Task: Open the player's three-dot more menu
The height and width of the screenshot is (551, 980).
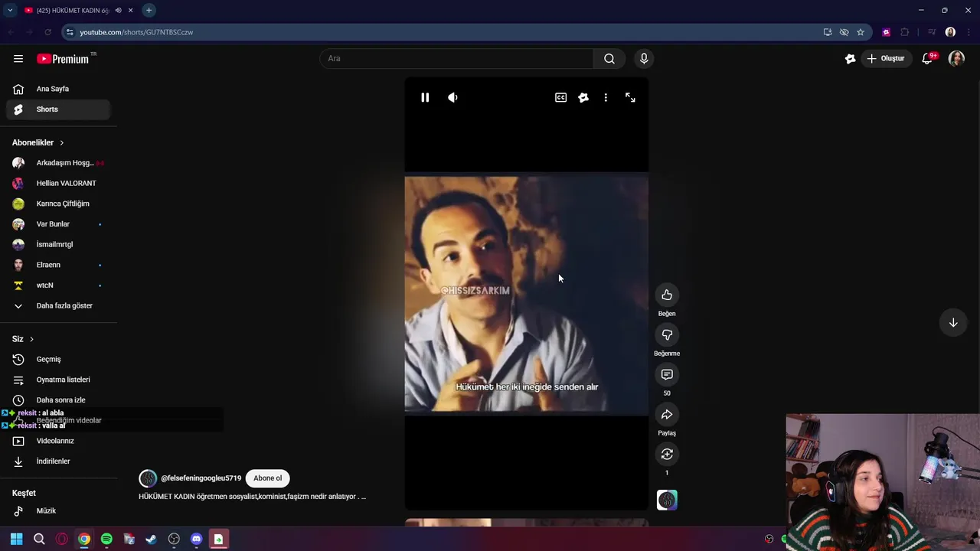Action: click(606, 97)
